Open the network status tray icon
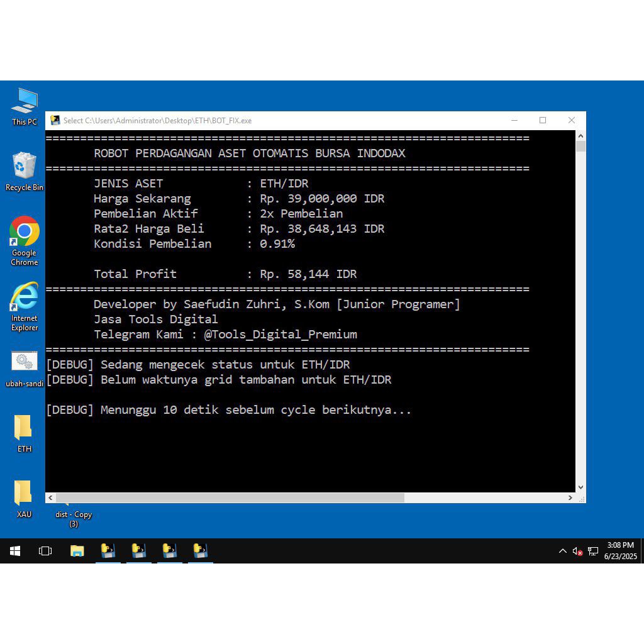This screenshot has height=644, width=644. (x=593, y=552)
